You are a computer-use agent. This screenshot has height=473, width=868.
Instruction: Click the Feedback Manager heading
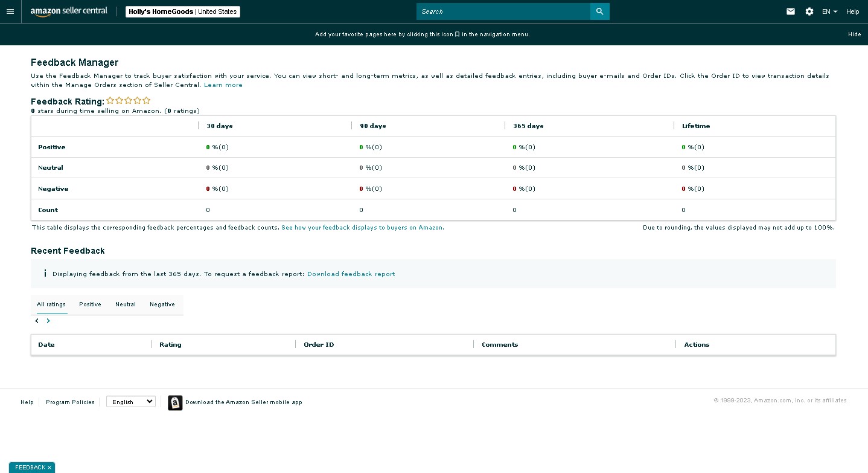pos(75,63)
